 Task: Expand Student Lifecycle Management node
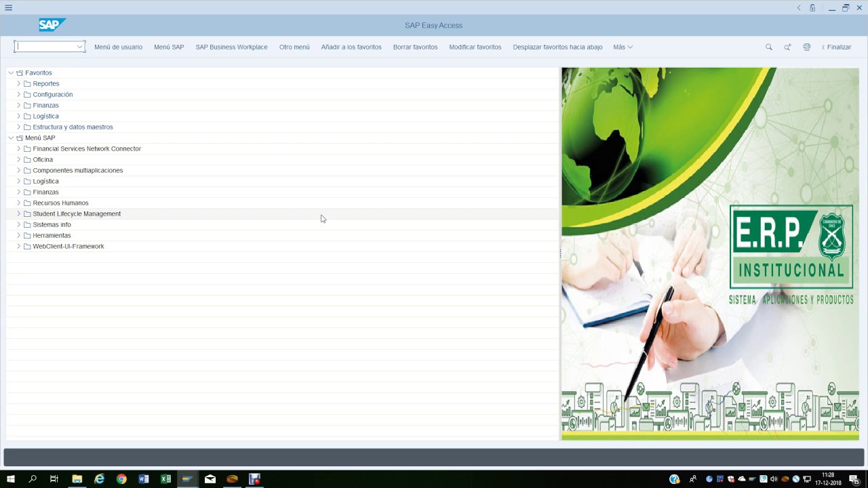tap(18, 213)
